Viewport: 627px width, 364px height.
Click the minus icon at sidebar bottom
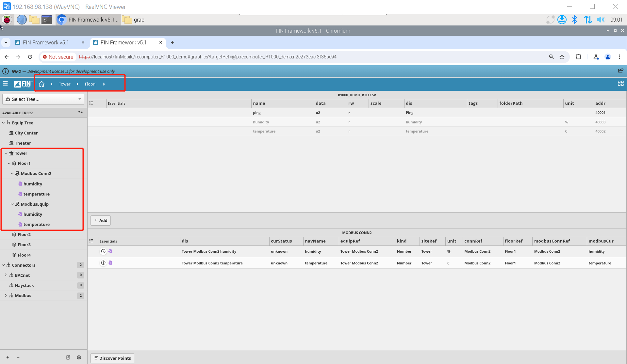point(18,357)
